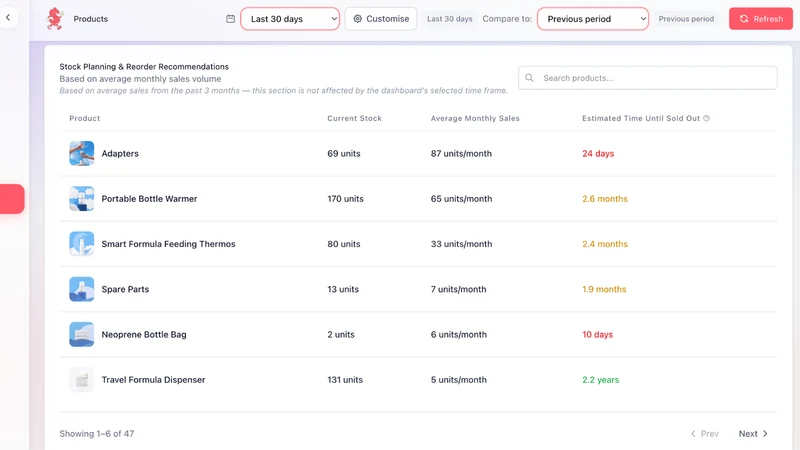
Task: Click the Refresh button
Action: click(761, 19)
